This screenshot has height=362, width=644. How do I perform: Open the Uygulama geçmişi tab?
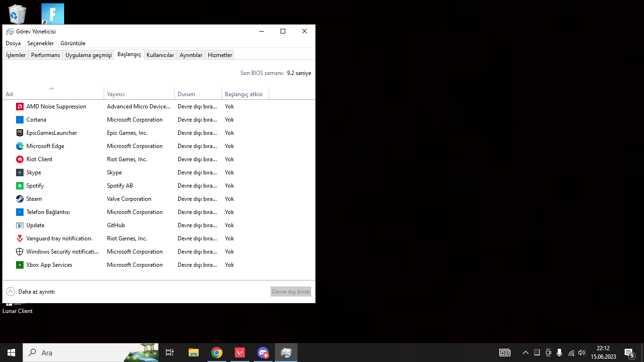pos(89,55)
